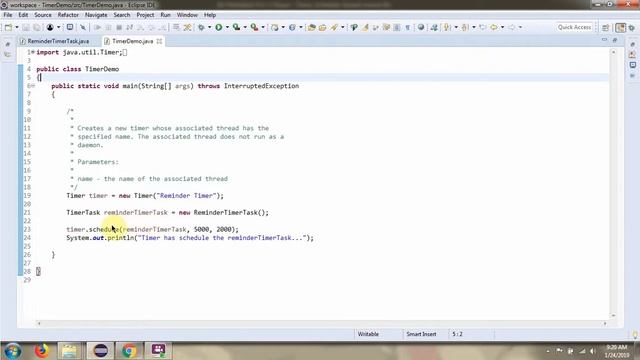Click the Last Edit Location icon
Screen dimensions: 640x360
click(482, 27)
